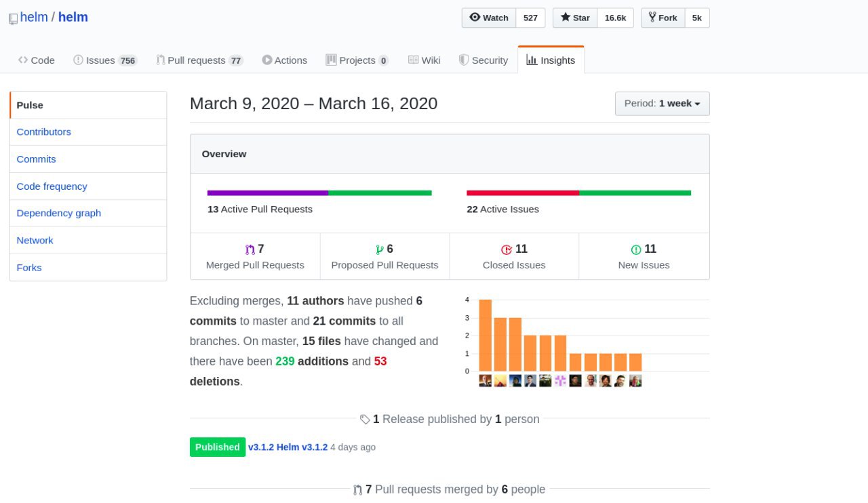Click the 13 Active Pull Requests text

pos(260,209)
